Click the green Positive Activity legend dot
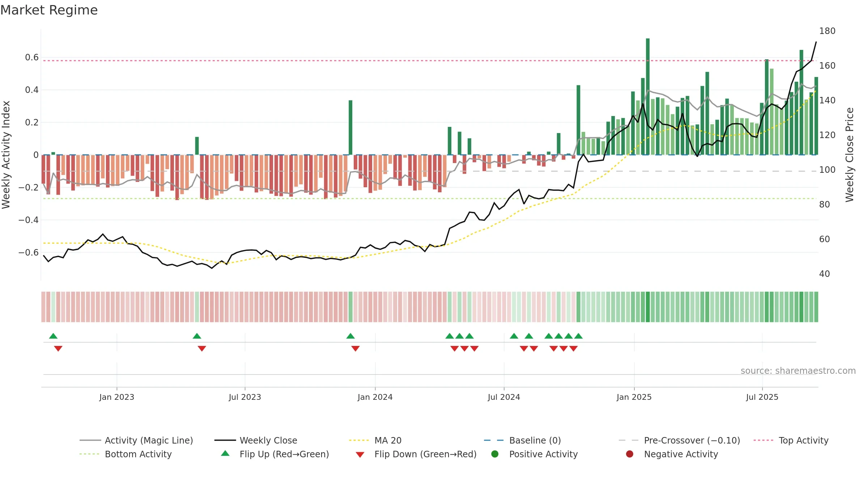 coord(495,454)
